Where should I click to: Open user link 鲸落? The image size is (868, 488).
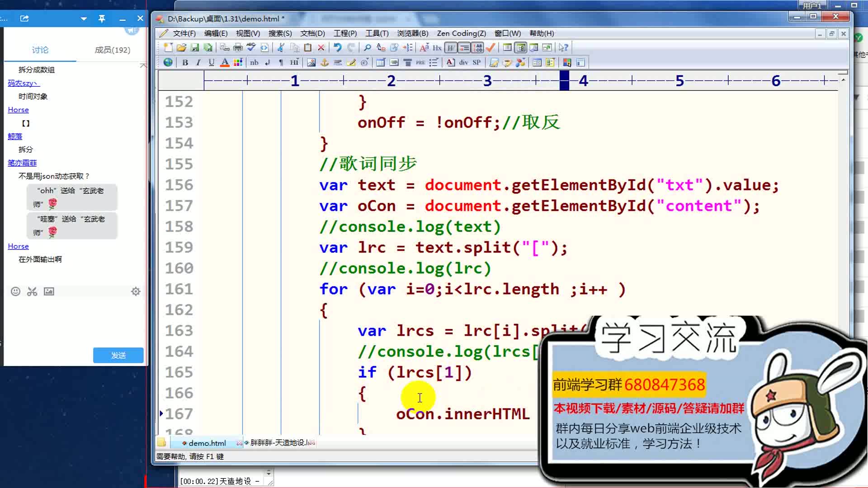click(x=15, y=136)
